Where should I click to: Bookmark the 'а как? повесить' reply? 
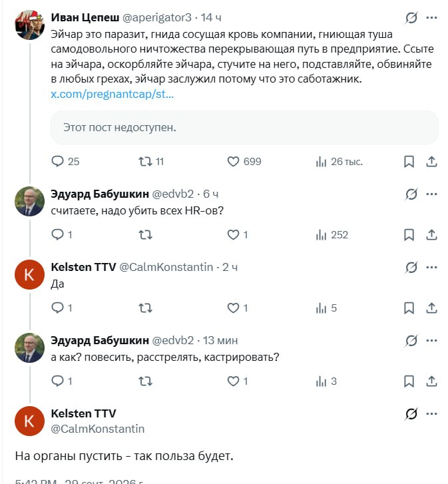coord(409,381)
